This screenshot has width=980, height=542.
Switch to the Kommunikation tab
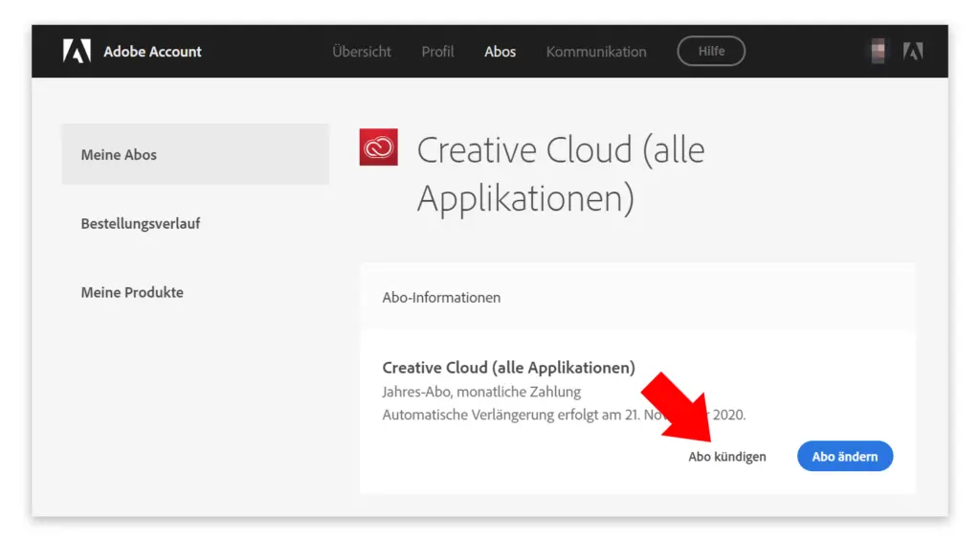click(x=596, y=52)
